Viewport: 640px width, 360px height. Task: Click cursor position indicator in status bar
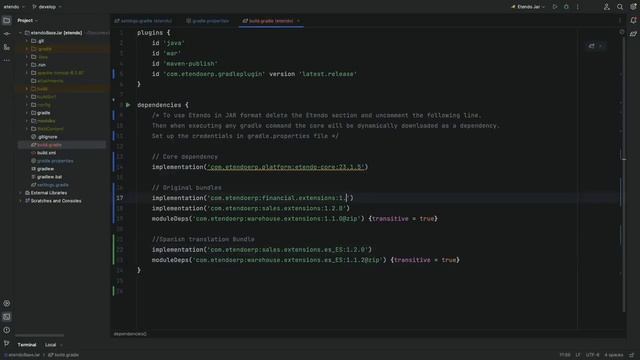click(x=565, y=355)
